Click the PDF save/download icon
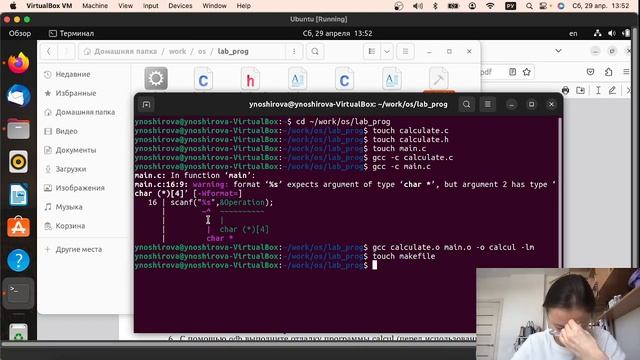Image resolution: width=640 pixels, height=360 pixels. (580, 90)
